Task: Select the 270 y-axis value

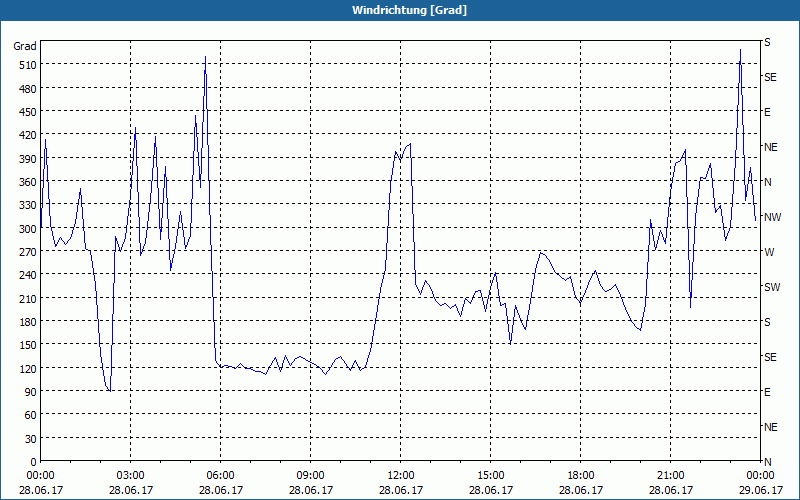Action: (x=28, y=252)
